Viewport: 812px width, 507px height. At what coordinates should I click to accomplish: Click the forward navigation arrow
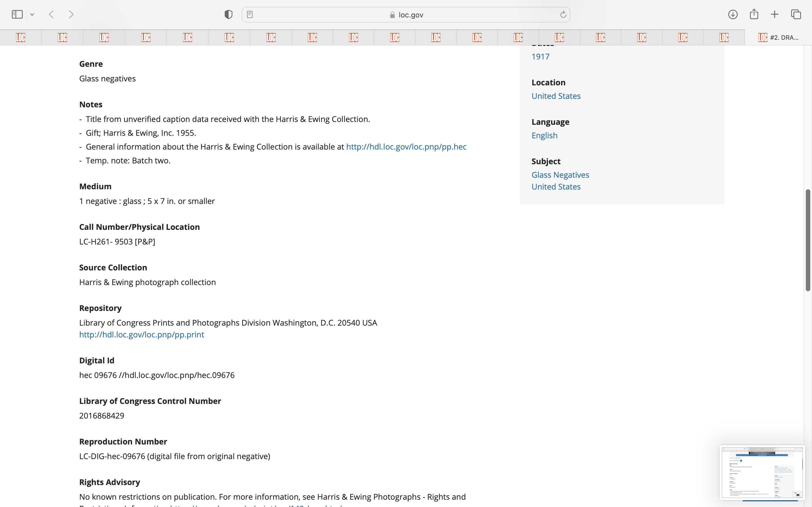[x=71, y=14]
